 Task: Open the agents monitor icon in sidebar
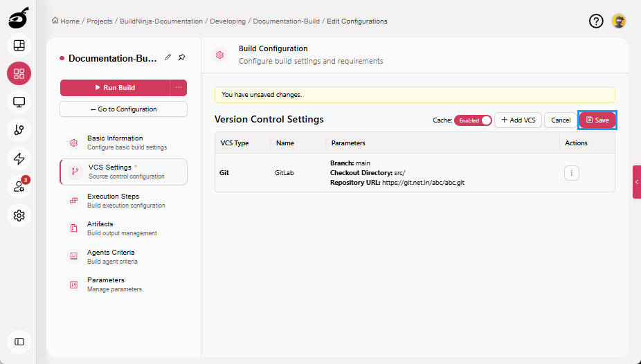(19, 102)
